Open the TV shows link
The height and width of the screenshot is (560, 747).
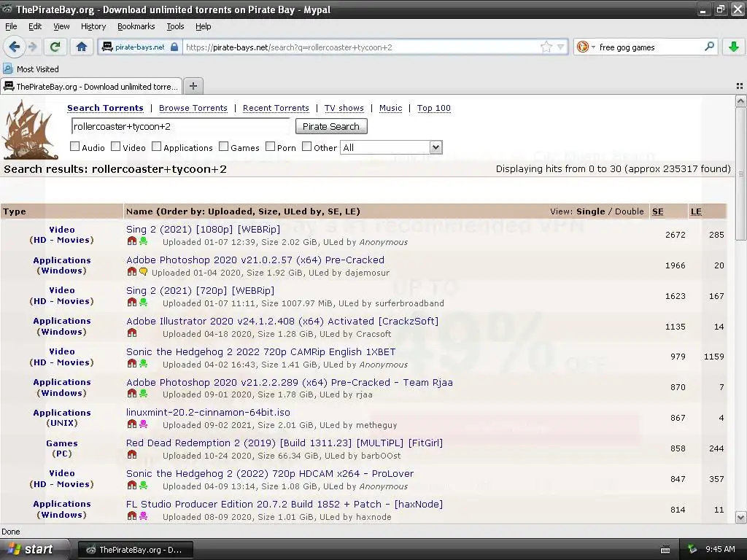tap(344, 108)
